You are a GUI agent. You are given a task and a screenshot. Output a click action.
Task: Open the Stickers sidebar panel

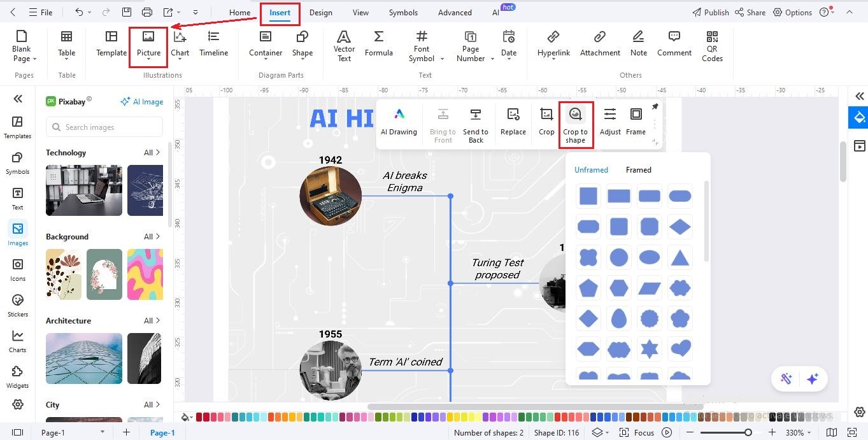point(17,306)
